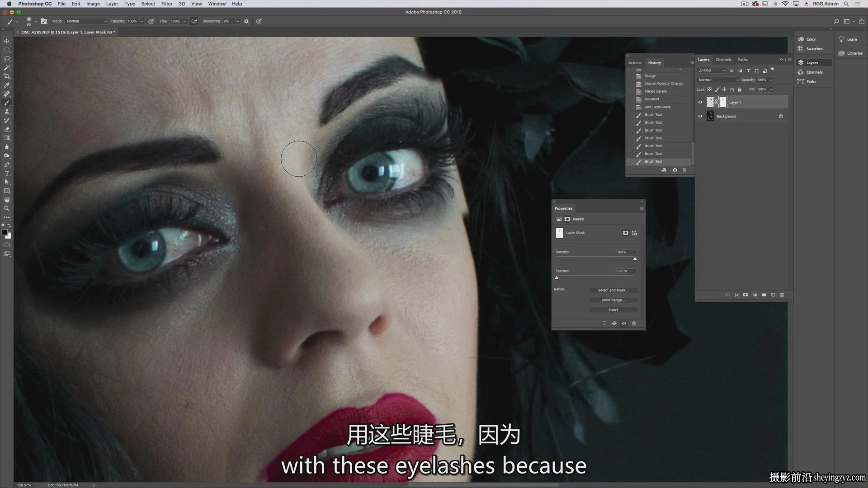The width and height of the screenshot is (868, 488).
Task: Click Color Range button
Action: pos(613,300)
